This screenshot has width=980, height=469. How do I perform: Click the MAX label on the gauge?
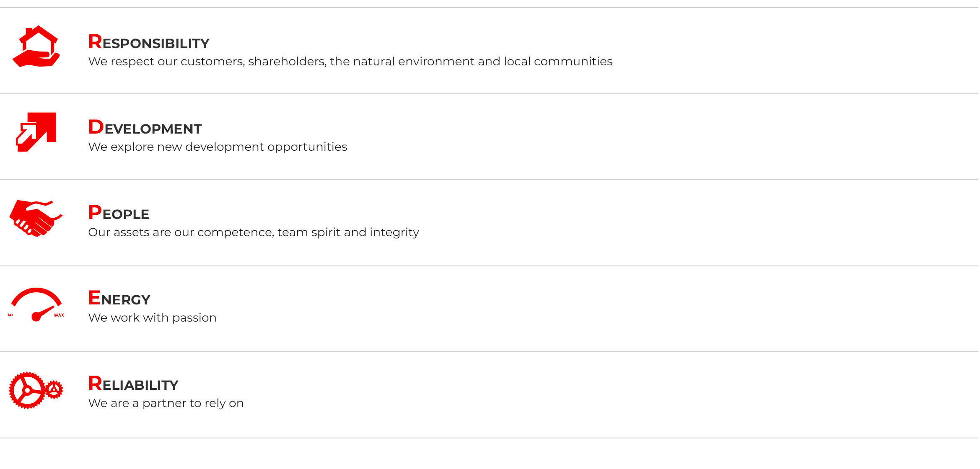pos(59,315)
